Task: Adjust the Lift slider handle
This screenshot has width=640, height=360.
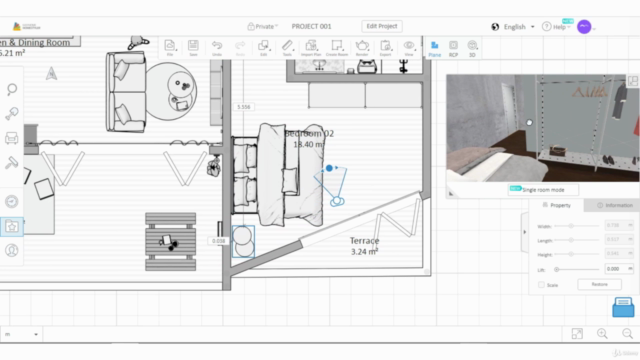Action: tap(556, 269)
